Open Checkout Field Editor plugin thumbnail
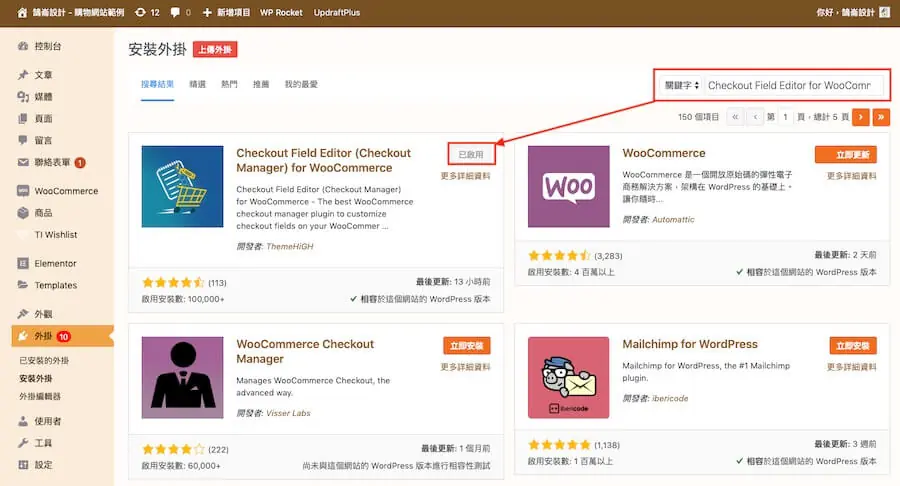This screenshot has height=486, width=900. pyautogui.click(x=183, y=186)
